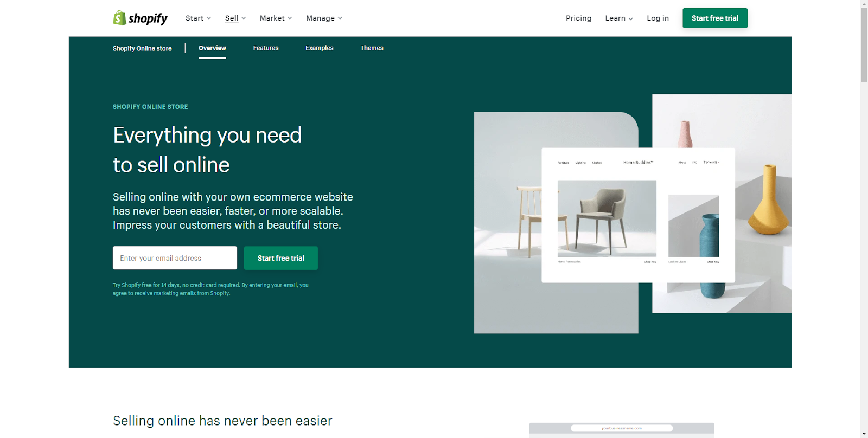
Task: Click the yourbusinessname.com address bar mockup
Action: [622, 428]
